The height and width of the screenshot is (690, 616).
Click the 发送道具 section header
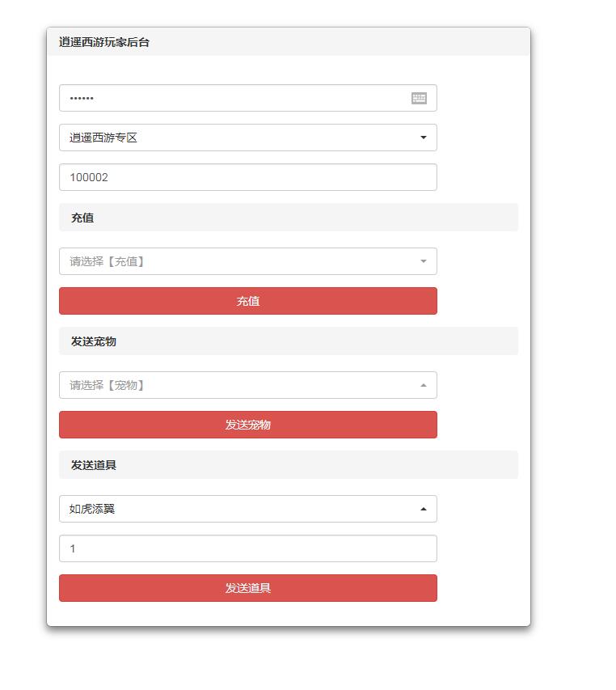click(94, 465)
